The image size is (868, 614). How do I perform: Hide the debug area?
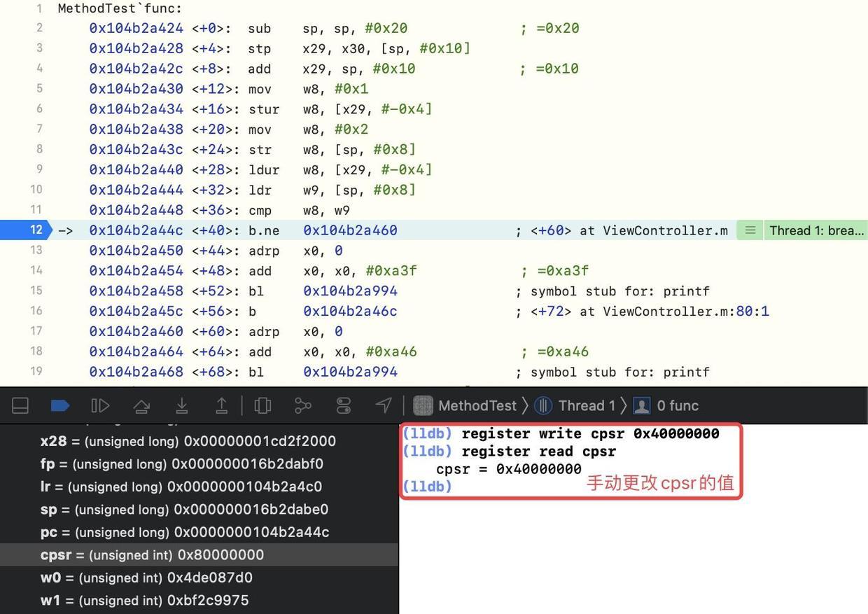[x=20, y=405]
